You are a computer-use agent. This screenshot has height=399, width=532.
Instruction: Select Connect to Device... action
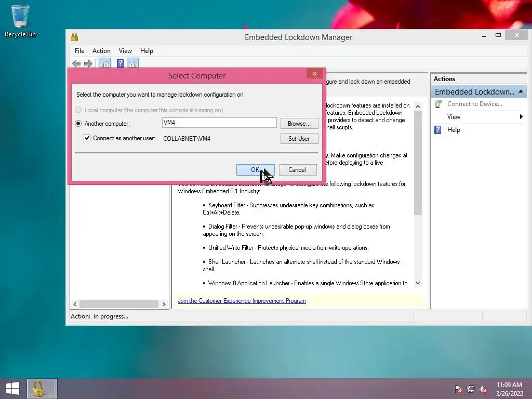tap(475, 104)
